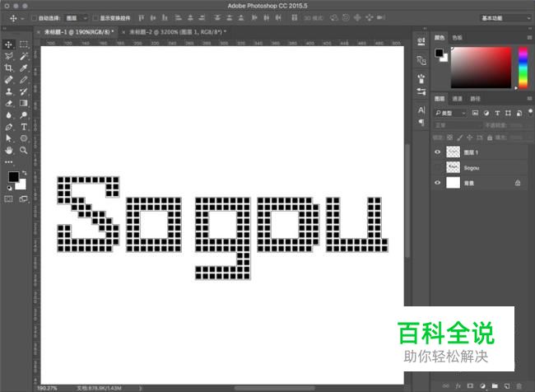Reset default foreground and background colors

(9, 188)
